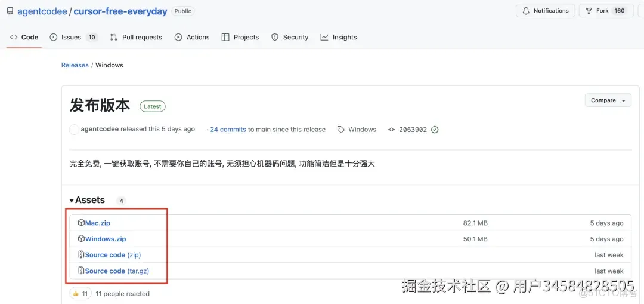Click the Assets count badge 4
The height and width of the screenshot is (304, 644).
coord(120,201)
